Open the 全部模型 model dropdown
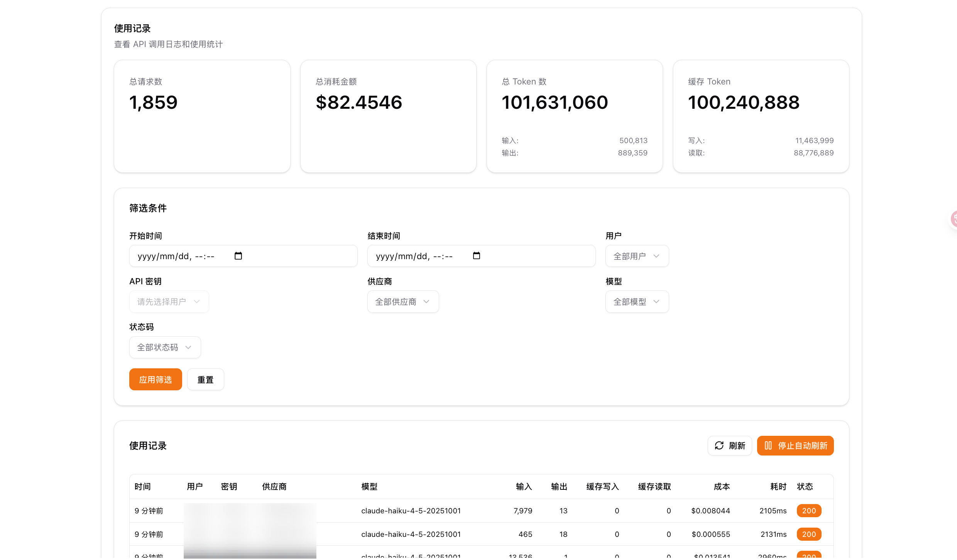 coord(637,302)
